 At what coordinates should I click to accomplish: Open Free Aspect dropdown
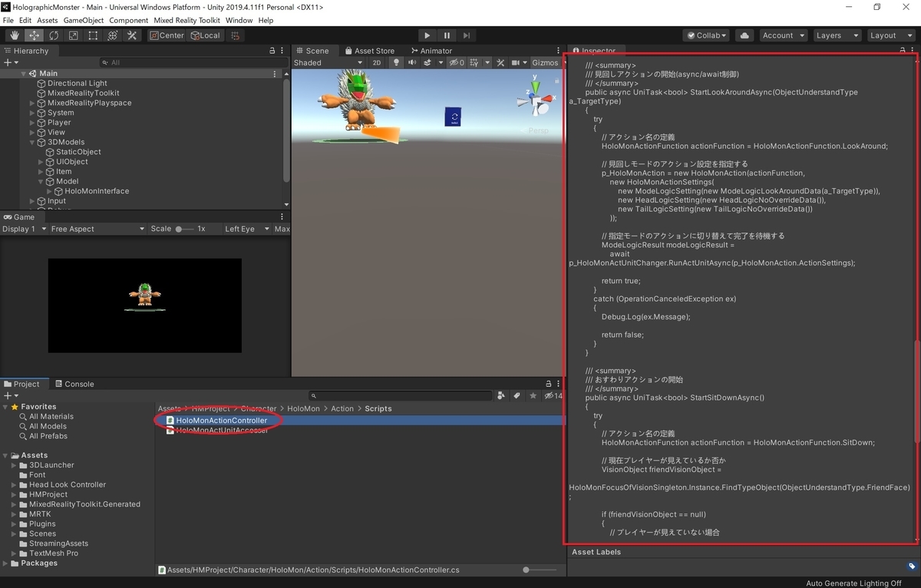pos(97,229)
